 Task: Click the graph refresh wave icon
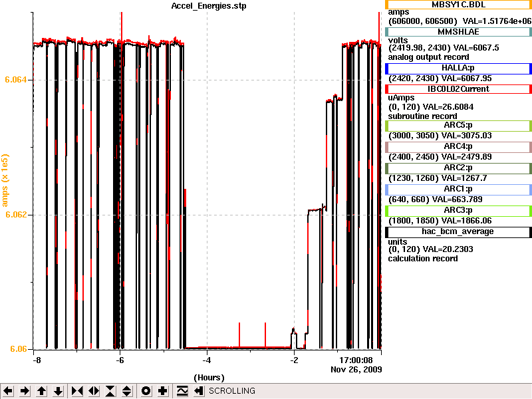click(x=182, y=391)
